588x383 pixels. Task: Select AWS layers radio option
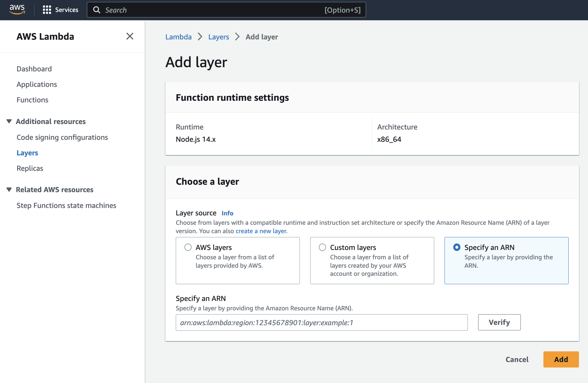click(188, 247)
